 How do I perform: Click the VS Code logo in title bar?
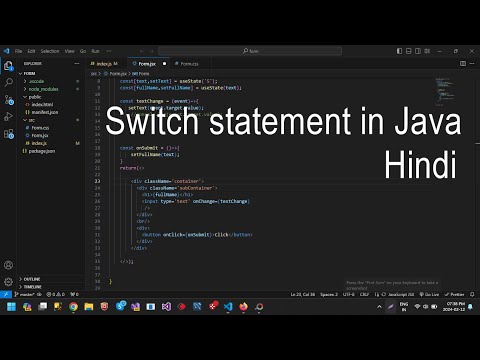6,51
